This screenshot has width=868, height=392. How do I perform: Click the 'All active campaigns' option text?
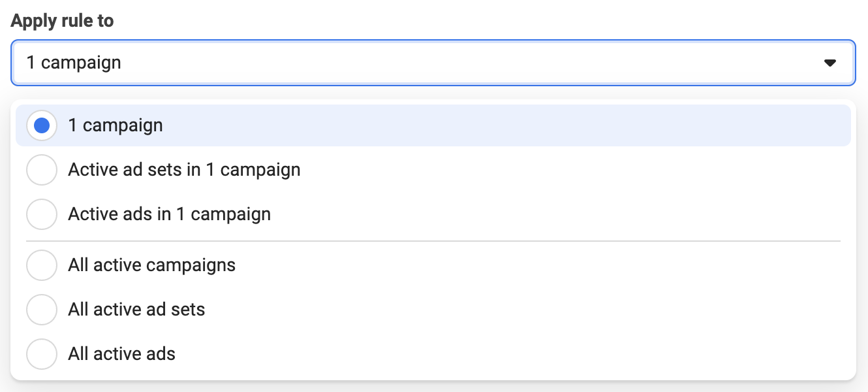coord(151,265)
